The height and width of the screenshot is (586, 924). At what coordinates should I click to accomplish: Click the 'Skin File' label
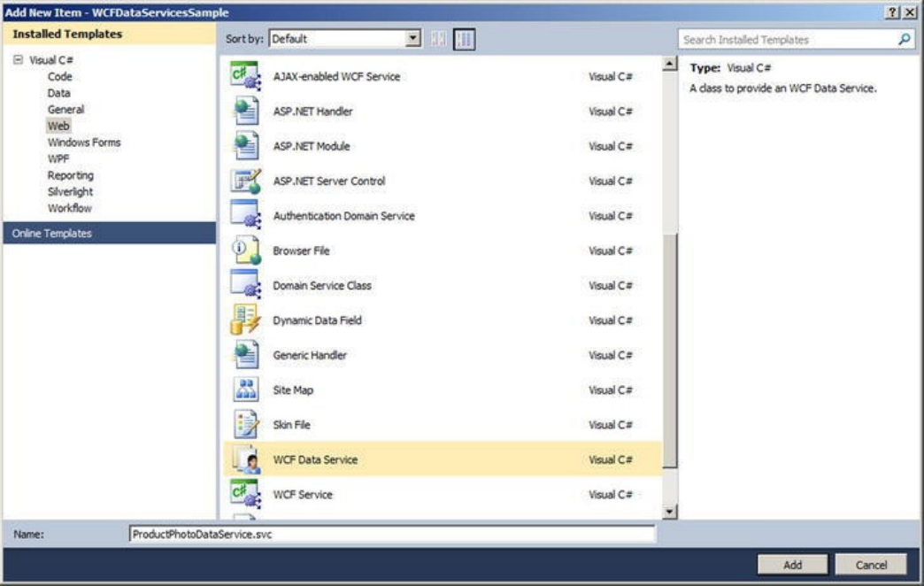(292, 424)
